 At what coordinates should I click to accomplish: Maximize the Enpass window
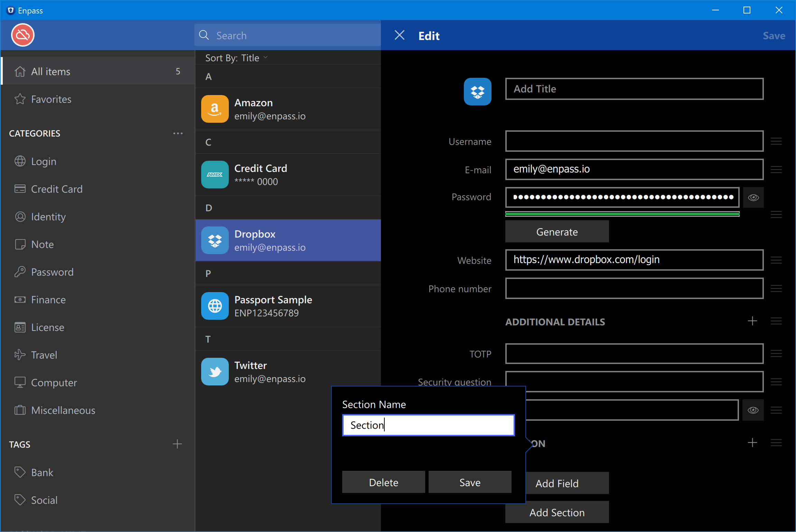(x=747, y=10)
